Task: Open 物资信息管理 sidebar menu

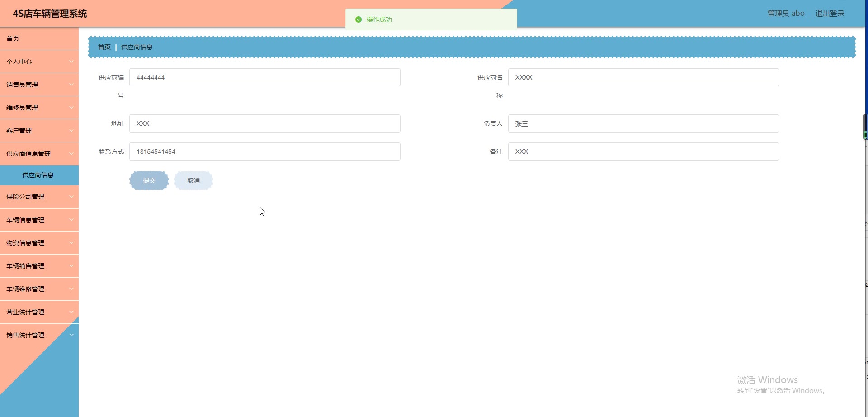Action: [x=39, y=243]
